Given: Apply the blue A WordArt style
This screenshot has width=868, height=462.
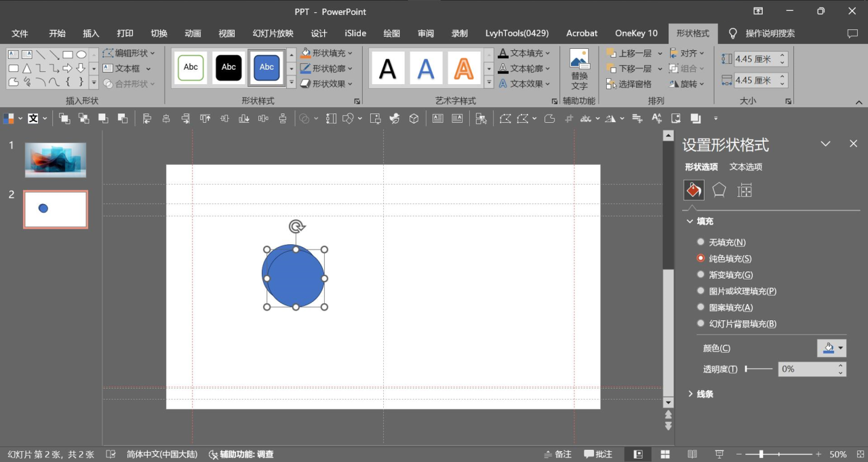Looking at the screenshot, I should (x=426, y=68).
